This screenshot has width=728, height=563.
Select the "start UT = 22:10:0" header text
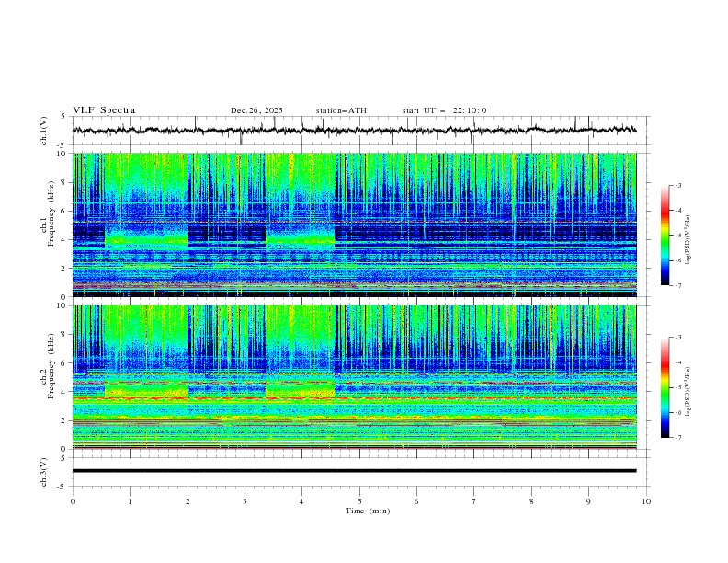click(444, 110)
